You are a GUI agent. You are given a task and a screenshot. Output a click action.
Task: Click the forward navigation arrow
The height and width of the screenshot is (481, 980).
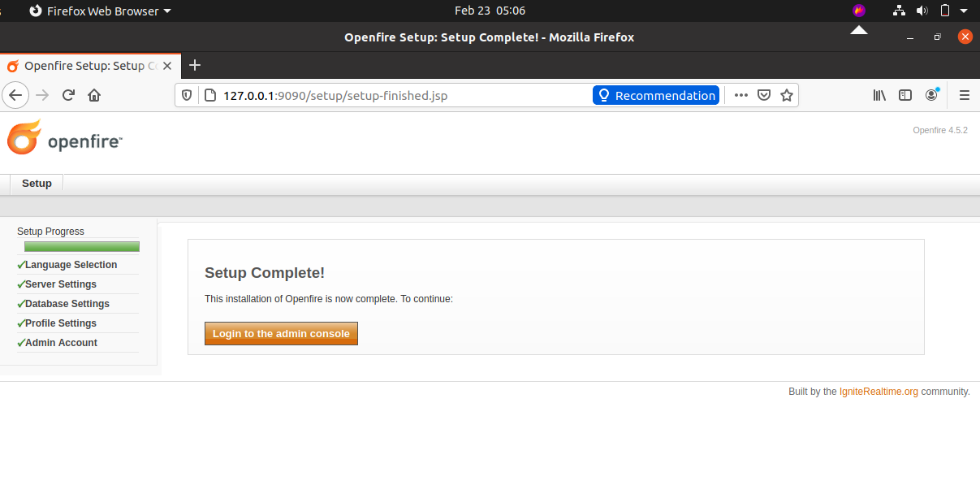[43, 95]
